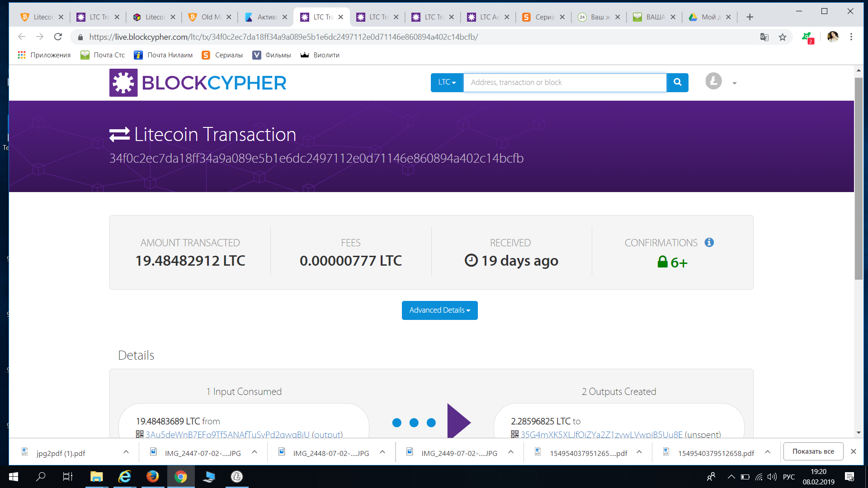Screen dimensions: 868x488
Task: Click the 0.00000777 LTC fees value
Action: [351, 261]
